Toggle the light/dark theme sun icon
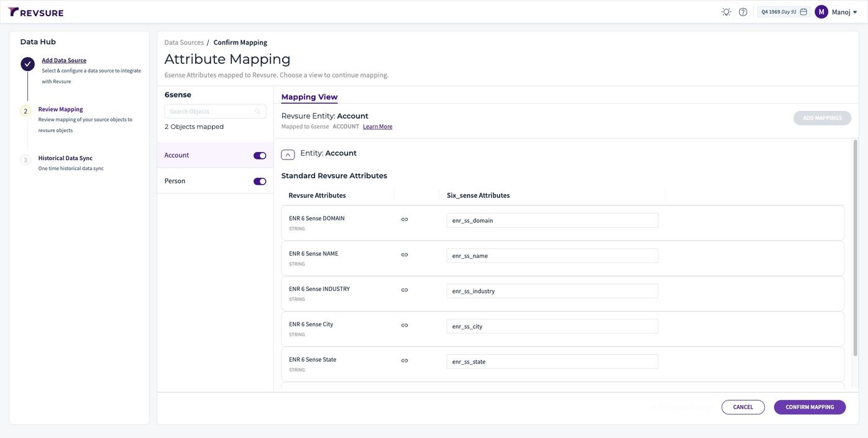The height and width of the screenshot is (438, 868). point(726,12)
